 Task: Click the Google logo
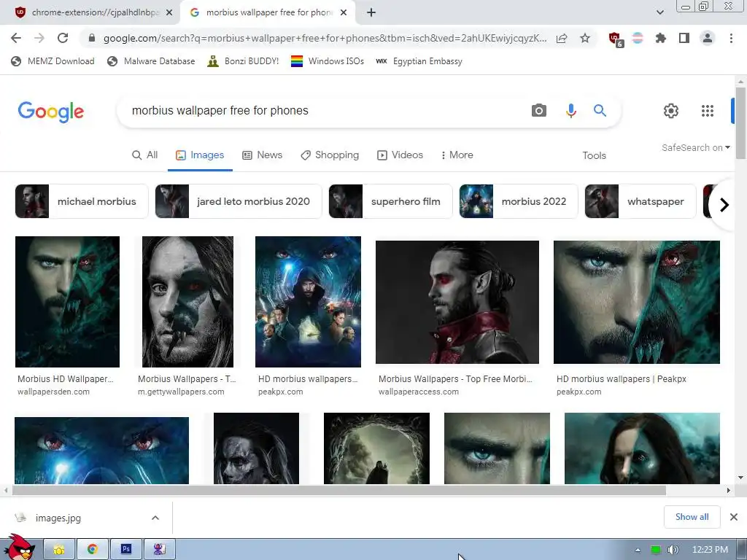pos(51,112)
